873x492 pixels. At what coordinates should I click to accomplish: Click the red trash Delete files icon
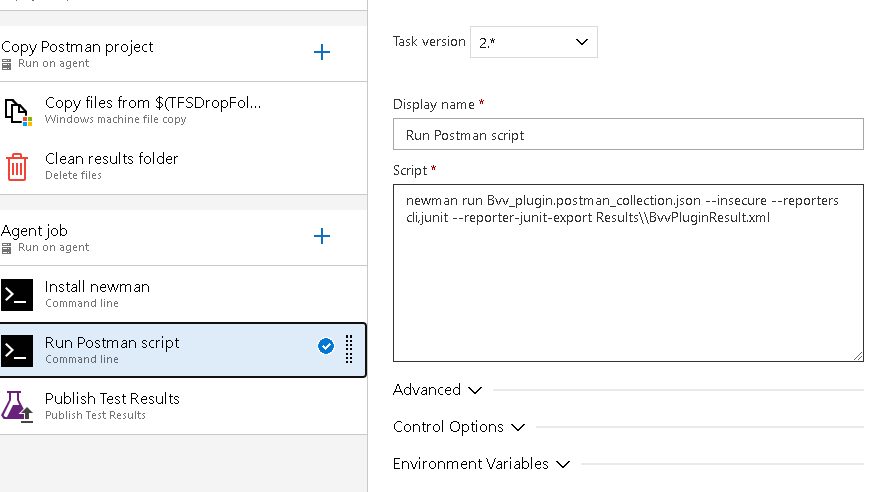click(17, 167)
